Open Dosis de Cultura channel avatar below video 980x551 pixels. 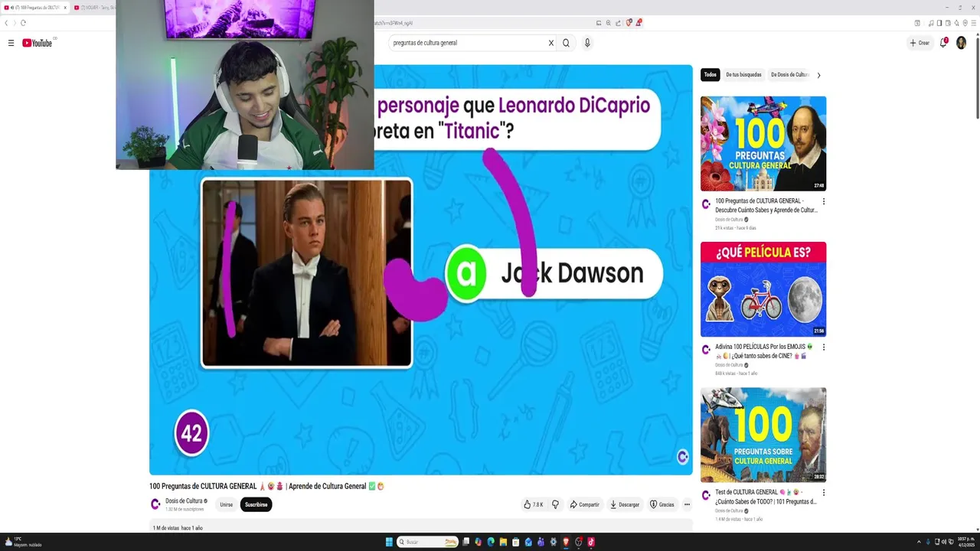click(x=155, y=504)
